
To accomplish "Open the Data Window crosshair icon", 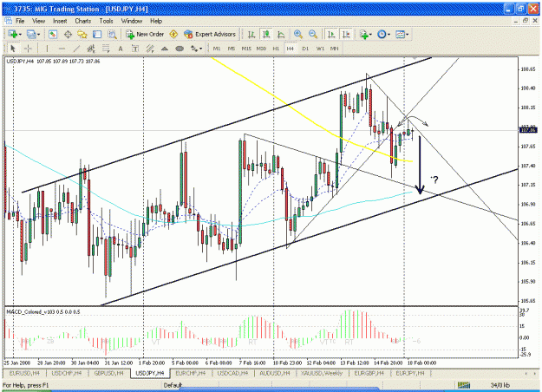I will coord(68,34).
